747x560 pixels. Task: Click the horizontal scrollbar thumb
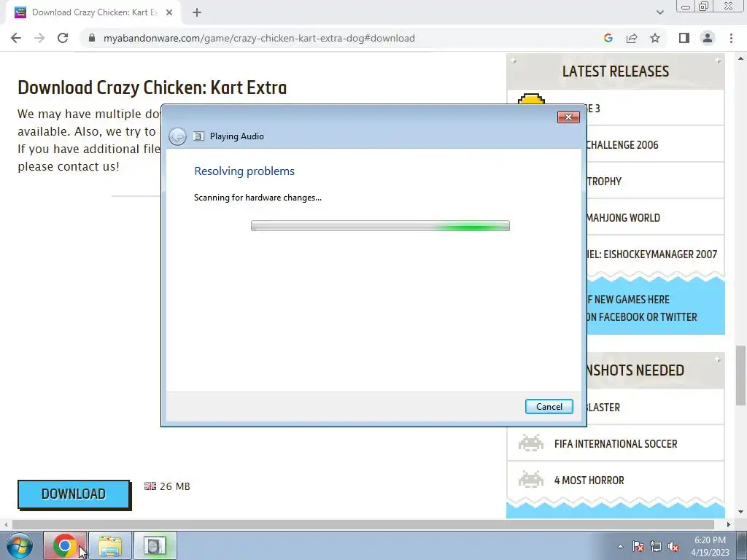click(363, 524)
